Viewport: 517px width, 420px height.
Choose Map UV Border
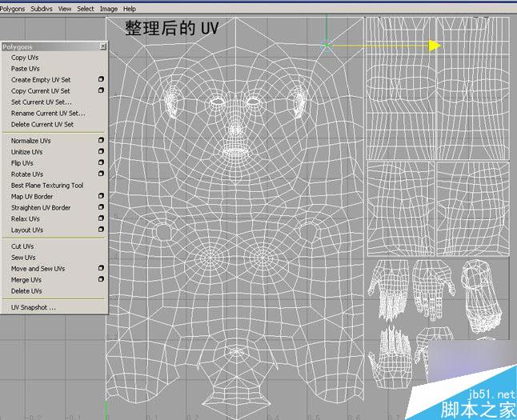pos(32,197)
